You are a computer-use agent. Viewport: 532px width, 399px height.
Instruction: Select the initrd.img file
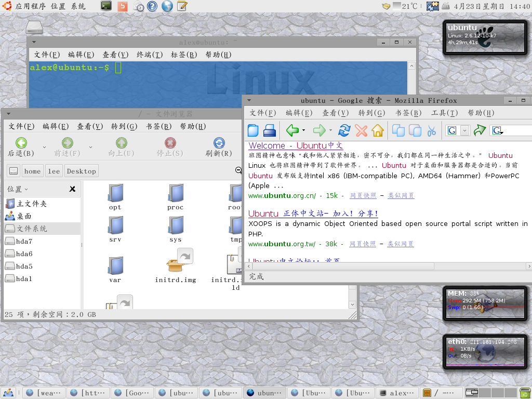[x=176, y=266]
